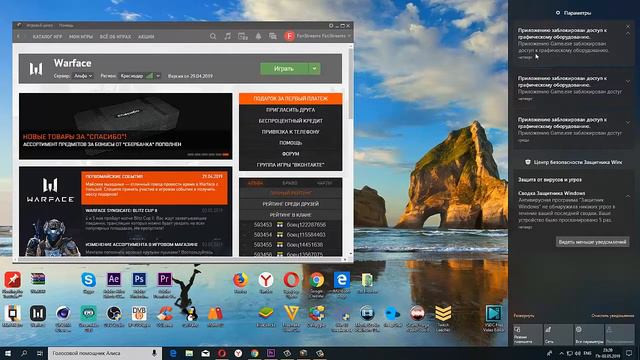Viewport: 640px width, 360px height.
Task: Open Skype desktop shortcut
Action: point(88,282)
